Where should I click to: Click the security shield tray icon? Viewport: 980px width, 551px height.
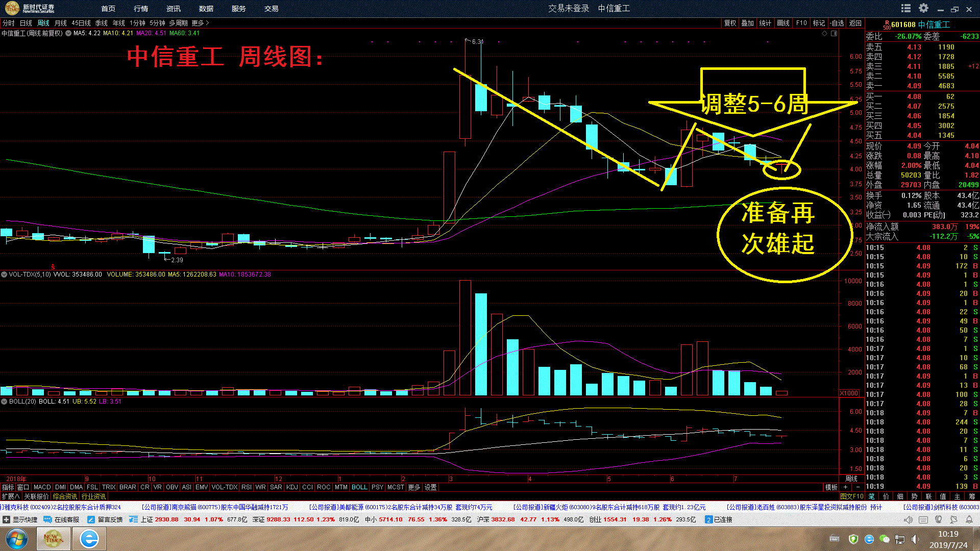[853, 539]
